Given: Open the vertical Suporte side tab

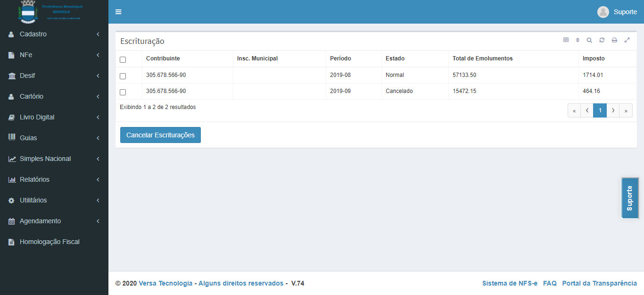Looking at the screenshot, I should coord(629,198).
